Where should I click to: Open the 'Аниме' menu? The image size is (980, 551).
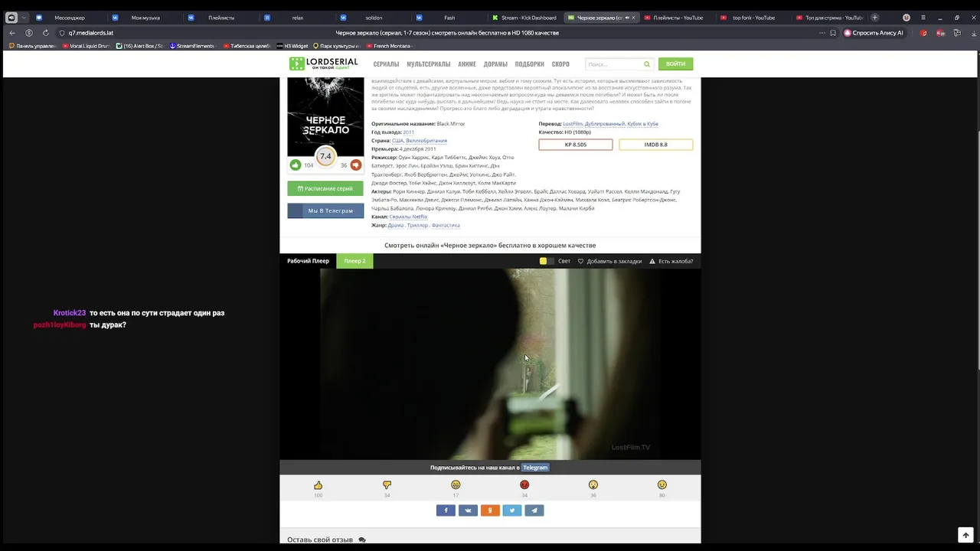pyautogui.click(x=467, y=64)
